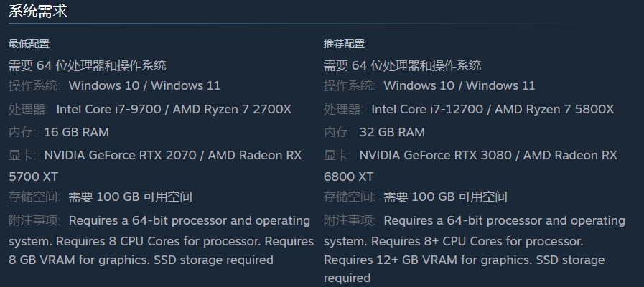Viewport: 644px width, 287px height.
Task: Click the recommended 存储空间 storage label
Action: [350, 197]
